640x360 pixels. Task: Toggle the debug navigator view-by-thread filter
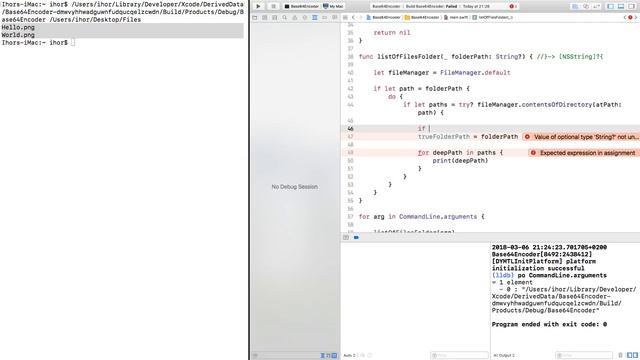click(x=322, y=356)
